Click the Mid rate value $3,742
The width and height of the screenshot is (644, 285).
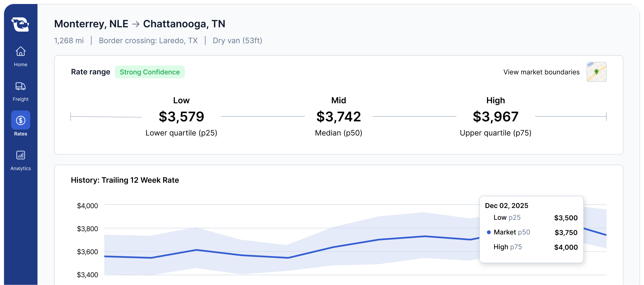tap(339, 117)
